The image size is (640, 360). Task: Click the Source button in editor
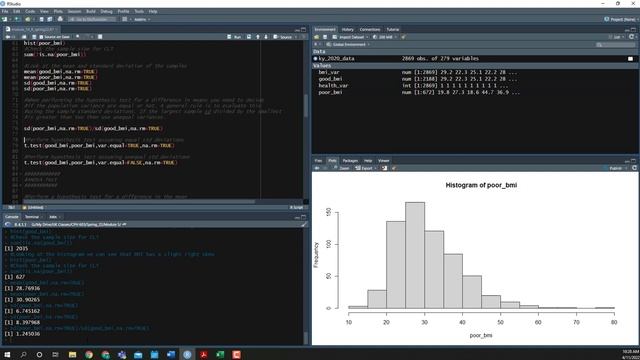pyautogui.click(x=283, y=37)
